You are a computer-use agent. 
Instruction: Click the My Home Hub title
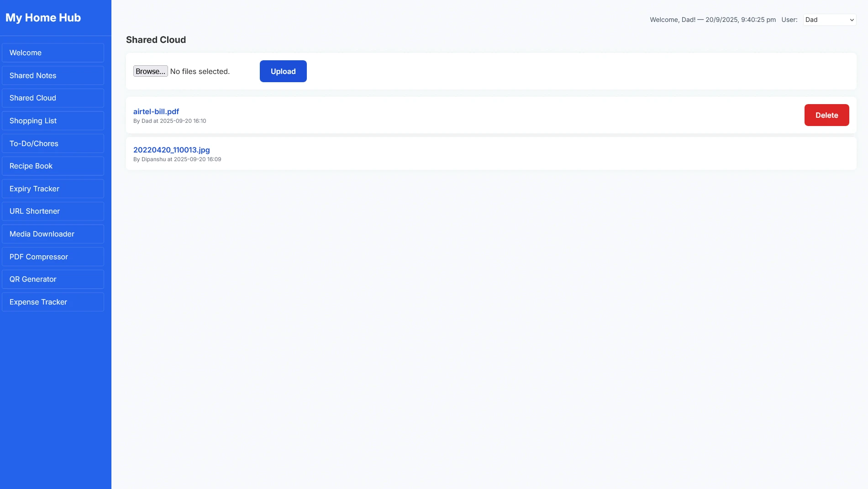click(43, 18)
